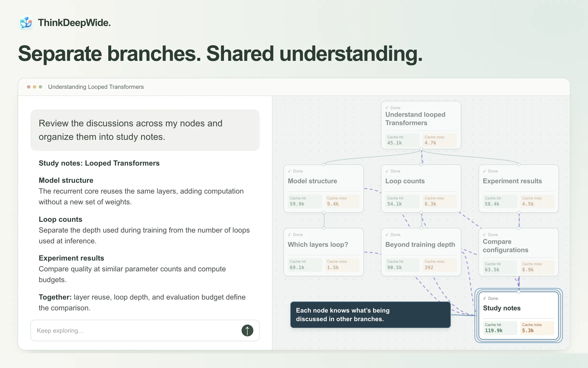This screenshot has height=368, width=588.
Task: Click the Done checkmark on 'Study notes'
Action: (484, 298)
